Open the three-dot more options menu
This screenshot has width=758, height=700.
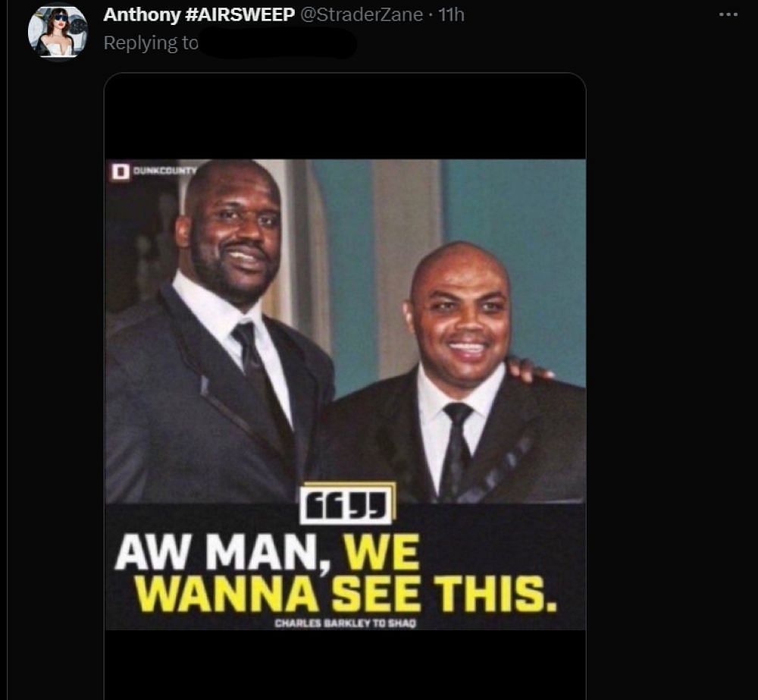point(728,15)
